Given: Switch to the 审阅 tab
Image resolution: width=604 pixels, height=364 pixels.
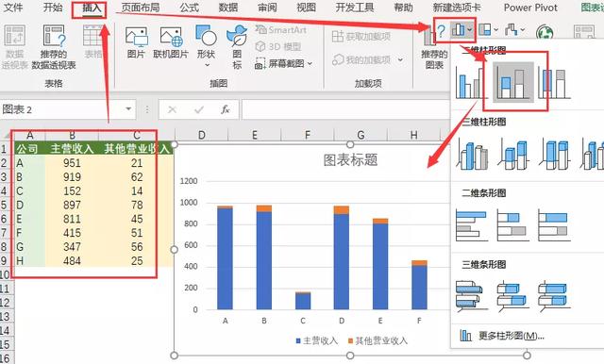Looking at the screenshot, I should coord(267,8).
